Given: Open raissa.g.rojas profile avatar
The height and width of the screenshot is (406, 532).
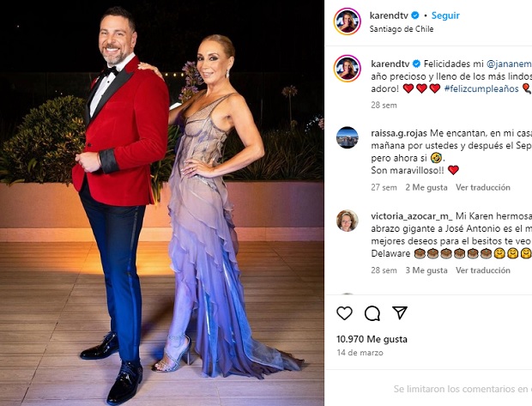Looking at the screenshot, I should pos(348,137).
